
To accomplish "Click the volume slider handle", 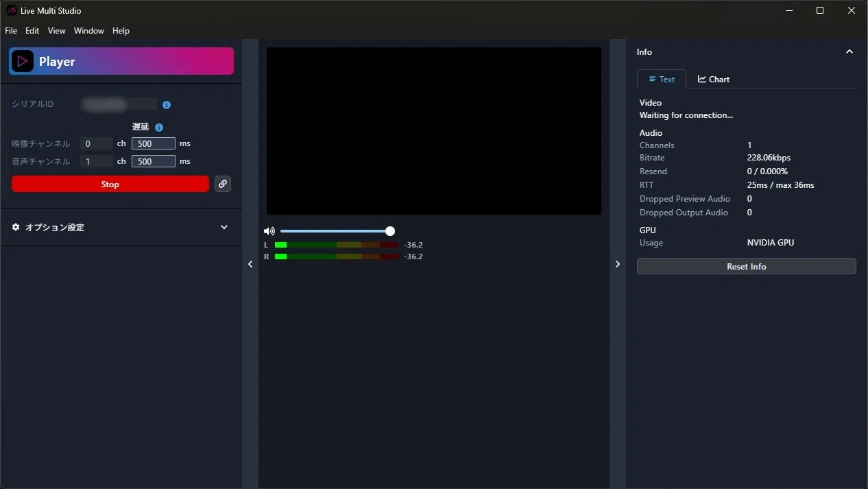I will [x=390, y=231].
